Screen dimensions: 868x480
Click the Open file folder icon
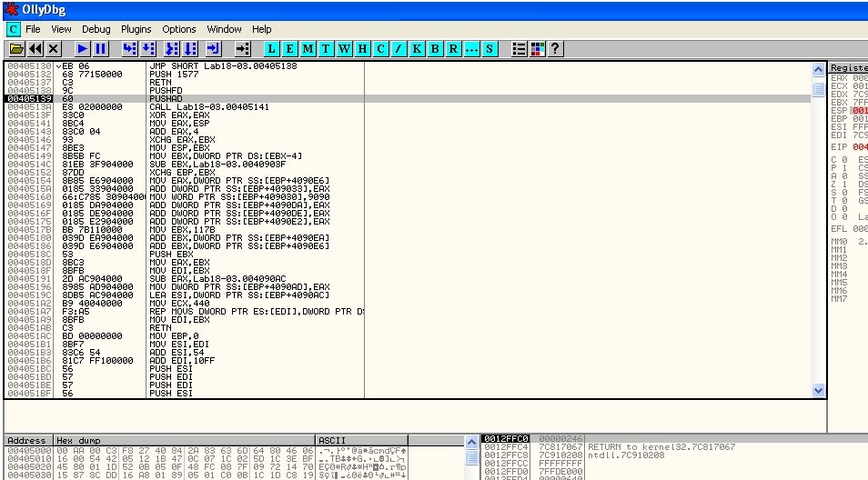coord(16,48)
